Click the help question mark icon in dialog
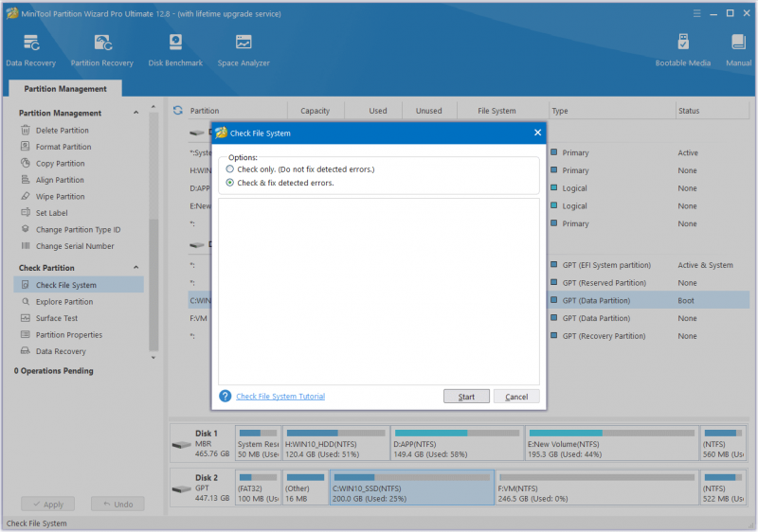The height and width of the screenshot is (532, 758). coord(225,396)
